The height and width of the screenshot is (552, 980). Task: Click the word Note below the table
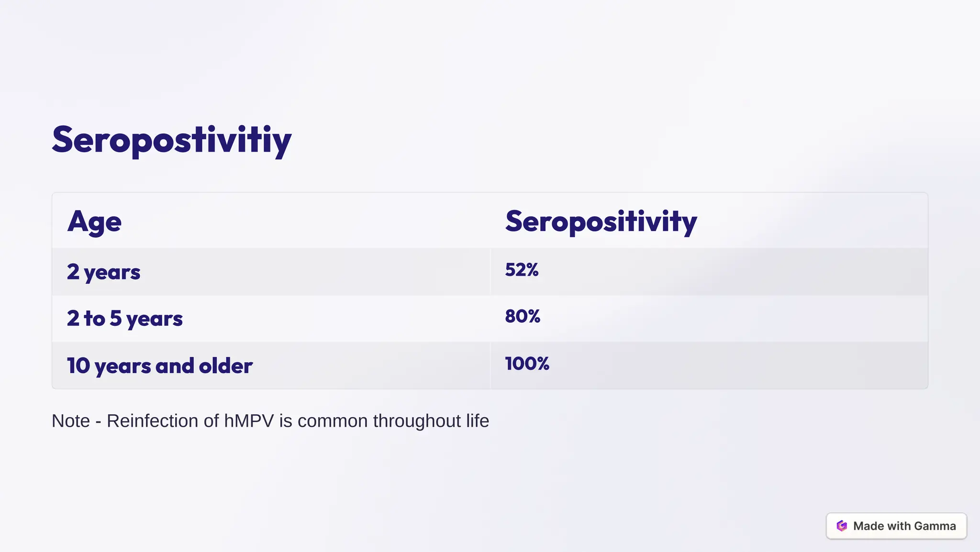[71, 421]
